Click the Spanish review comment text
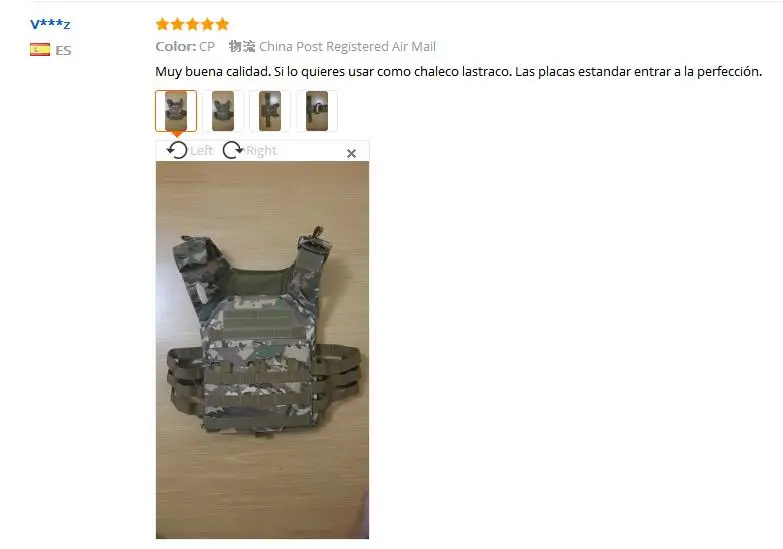This screenshot has width=783, height=549. [x=458, y=71]
